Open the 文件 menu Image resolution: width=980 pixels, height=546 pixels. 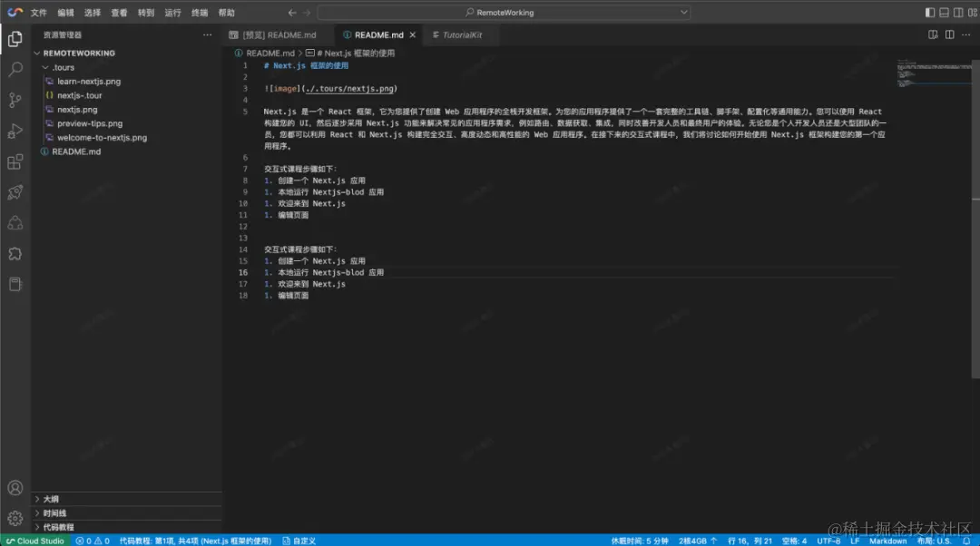(x=39, y=13)
